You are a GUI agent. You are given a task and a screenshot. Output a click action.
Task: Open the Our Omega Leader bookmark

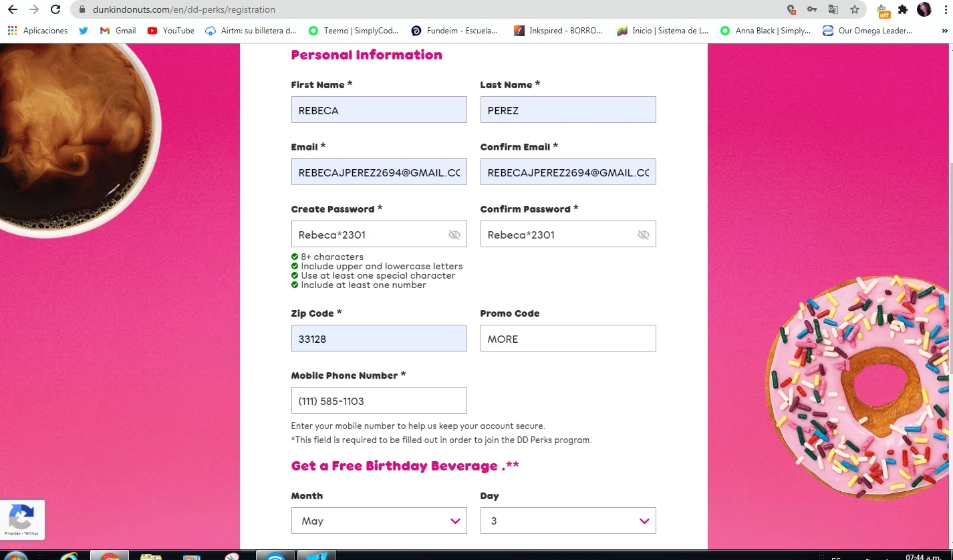pos(867,31)
